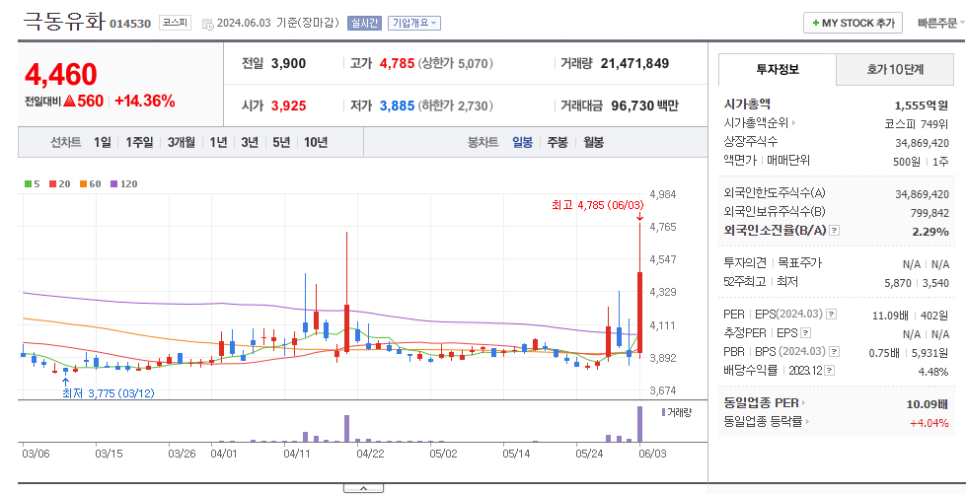Open help icon next to PBR BPS
Screen dimensions: 966x494
point(835,352)
